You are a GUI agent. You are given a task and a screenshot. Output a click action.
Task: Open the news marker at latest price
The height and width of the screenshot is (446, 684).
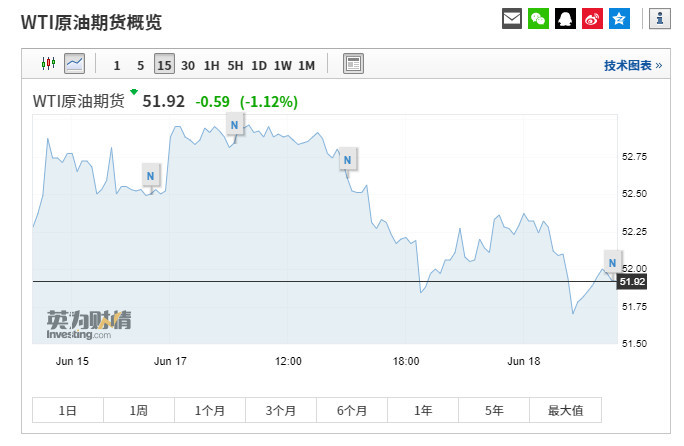coord(613,262)
